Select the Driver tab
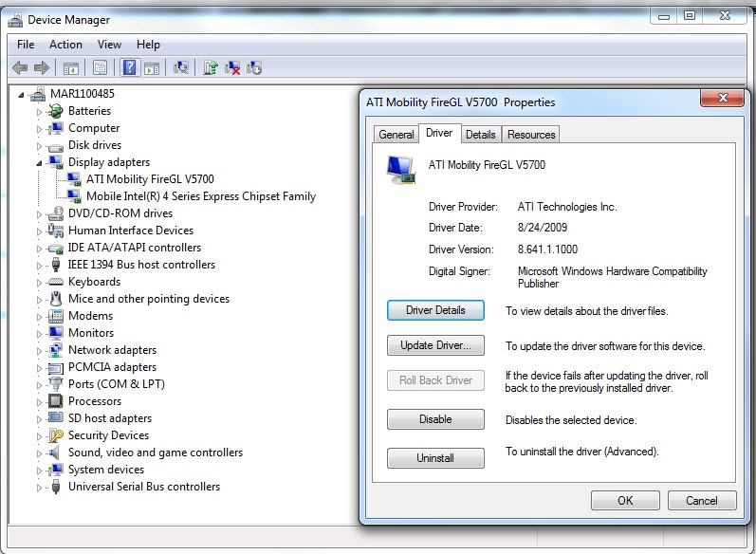This screenshot has height=554, width=756. coord(439,133)
